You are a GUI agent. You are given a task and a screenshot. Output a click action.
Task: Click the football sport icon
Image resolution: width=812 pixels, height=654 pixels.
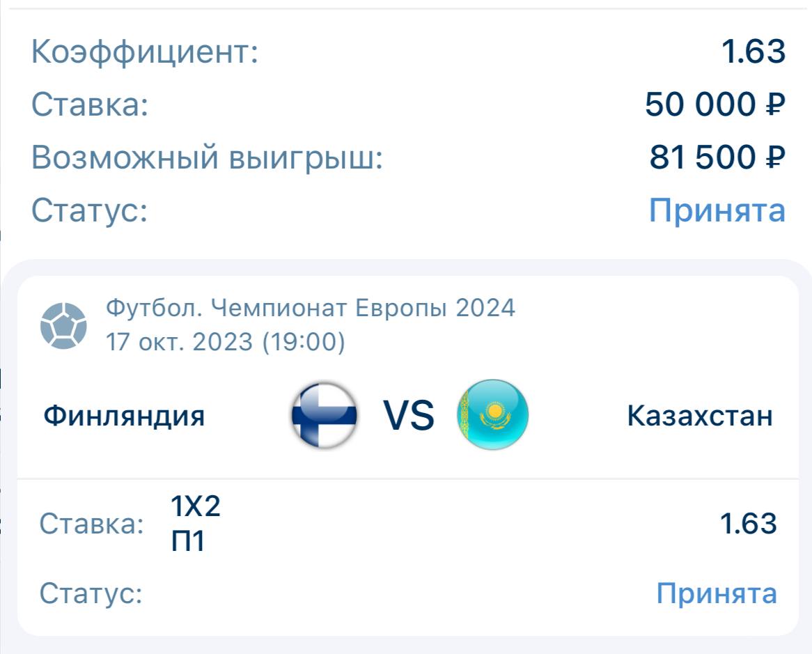point(63,325)
